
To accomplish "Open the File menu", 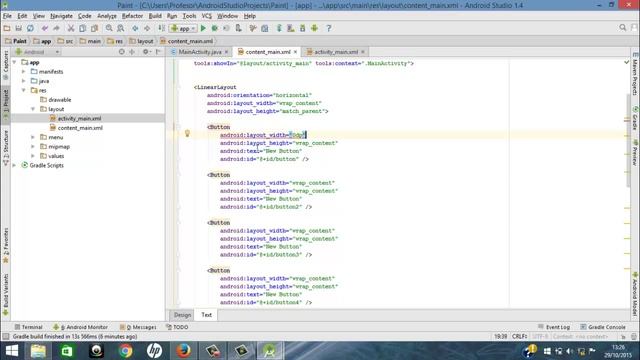I will (7, 16).
